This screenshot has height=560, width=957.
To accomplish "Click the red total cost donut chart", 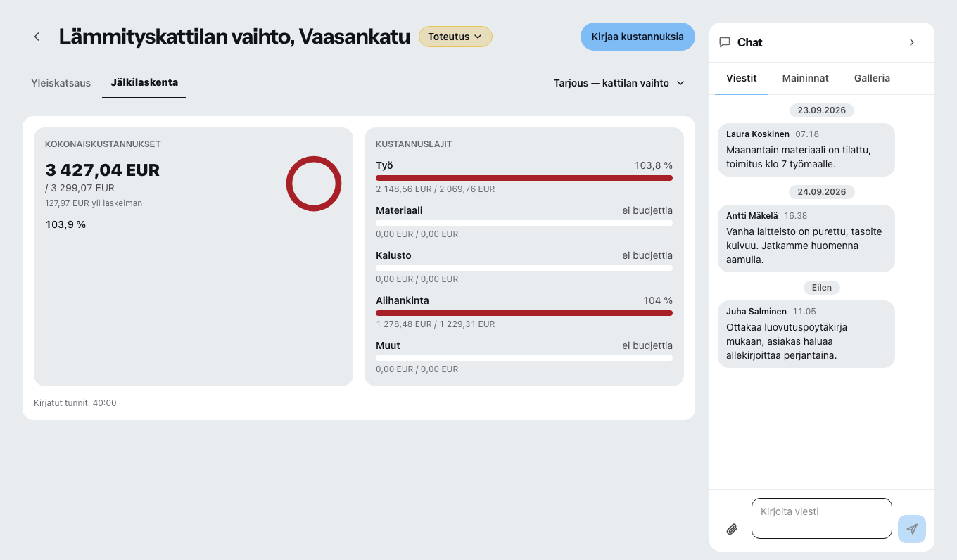I will pos(314,184).
